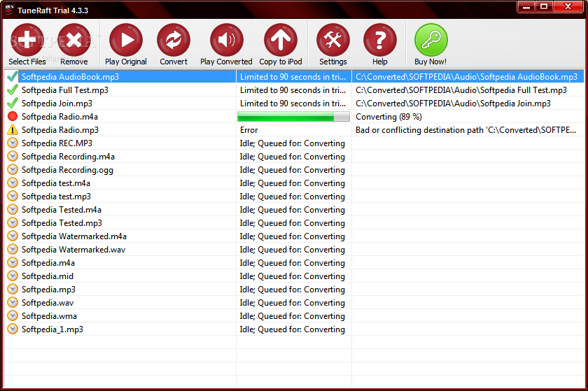Select the Softpedia Radio.mp3 file name
588x391 pixels.
click(60, 129)
